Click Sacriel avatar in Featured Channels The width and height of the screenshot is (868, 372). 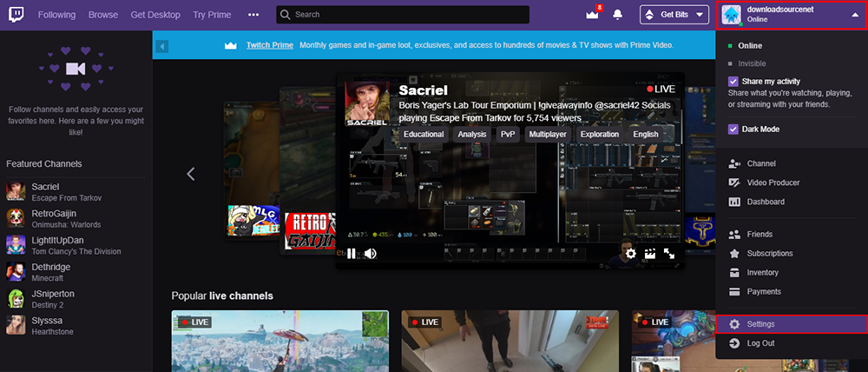pyautogui.click(x=16, y=191)
